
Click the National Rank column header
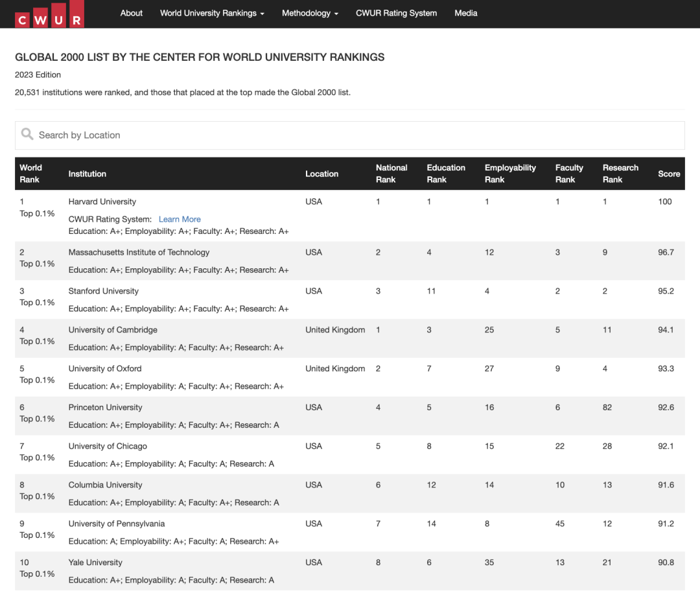pyautogui.click(x=391, y=174)
